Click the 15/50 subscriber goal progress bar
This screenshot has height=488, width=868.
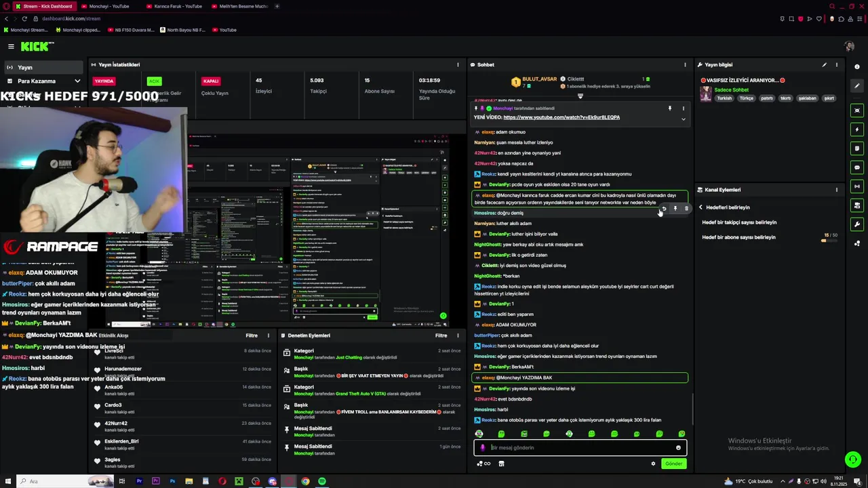830,241
